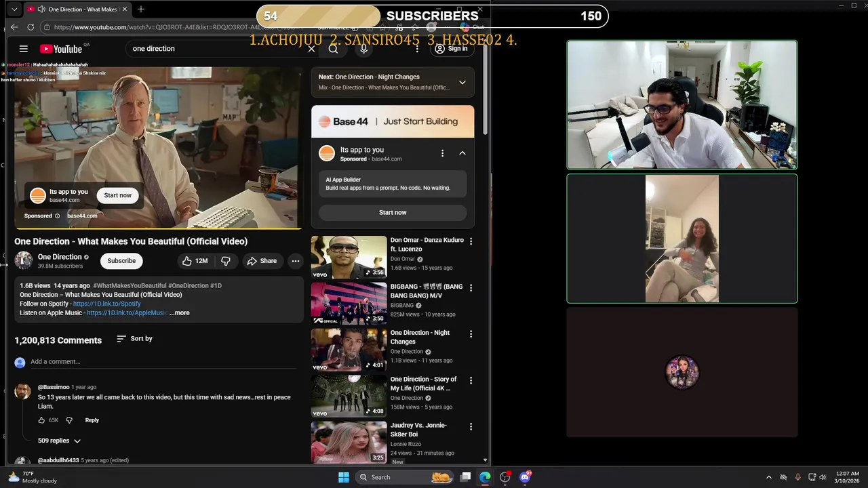Open the Follow on Spotify link
868x488 pixels.
106,304
